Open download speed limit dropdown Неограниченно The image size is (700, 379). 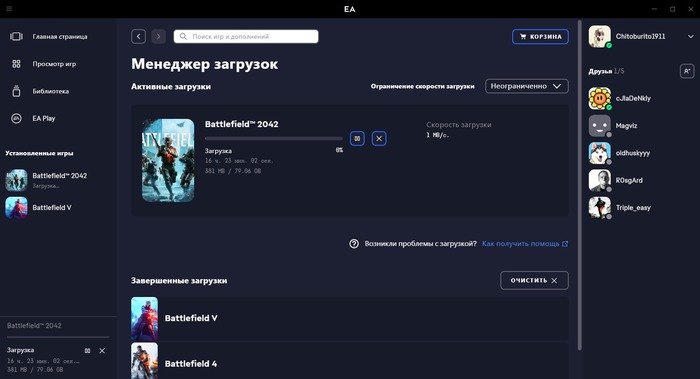pos(527,86)
